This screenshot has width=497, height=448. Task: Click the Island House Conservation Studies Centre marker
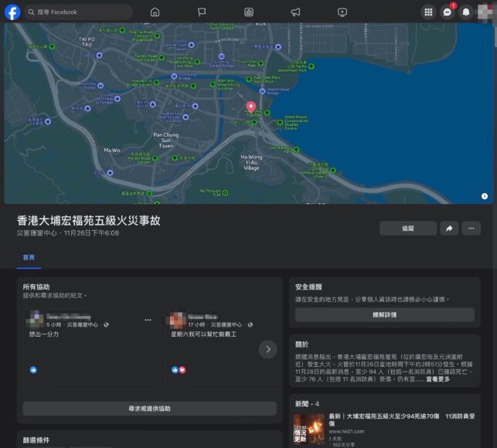coord(280,123)
